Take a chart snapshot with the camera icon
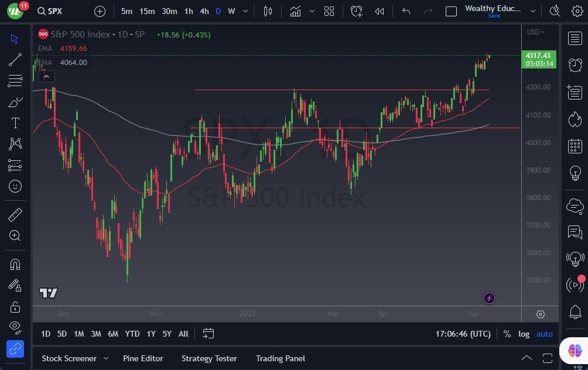Viewport: 588px width, 370px height. coord(554,11)
